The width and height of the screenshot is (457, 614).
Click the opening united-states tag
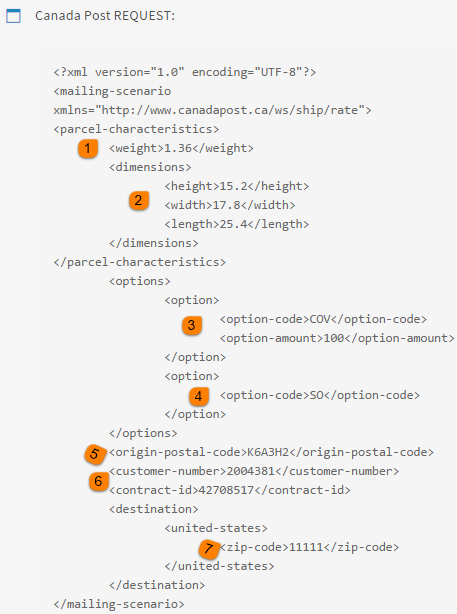(x=216, y=528)
